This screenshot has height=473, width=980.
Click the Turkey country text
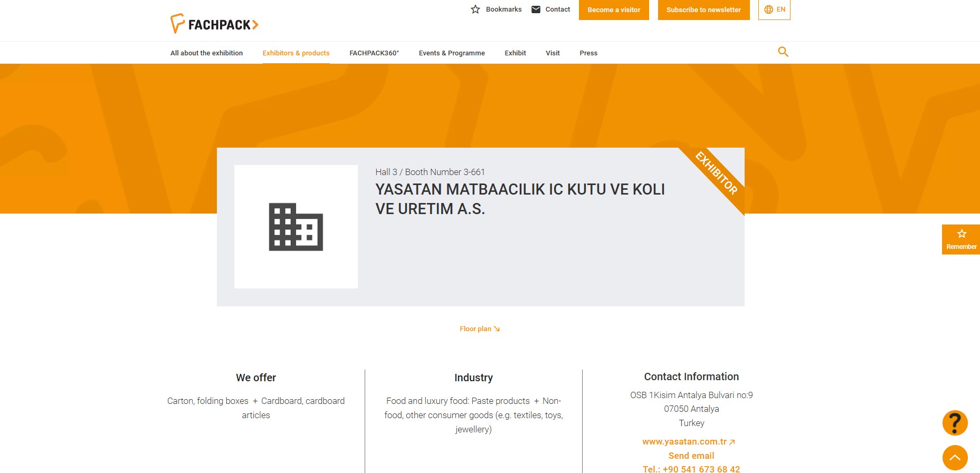tap(691, 423)
